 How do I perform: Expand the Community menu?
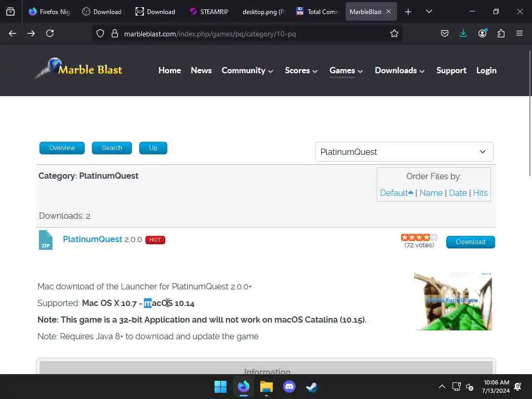click(247, 70)
